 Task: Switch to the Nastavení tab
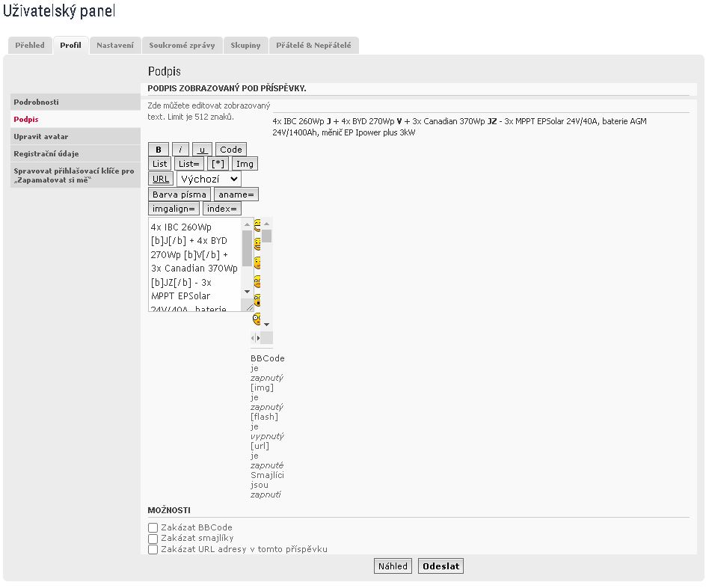point(115,45)
